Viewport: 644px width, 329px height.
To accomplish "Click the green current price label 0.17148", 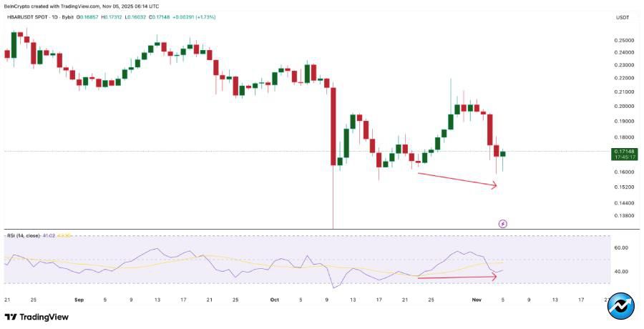I will 622,152.
